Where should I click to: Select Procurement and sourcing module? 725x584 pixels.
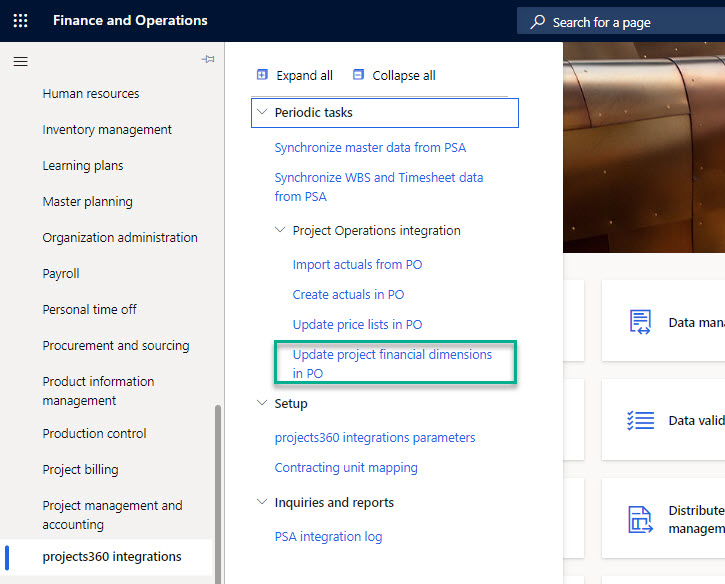116,345
